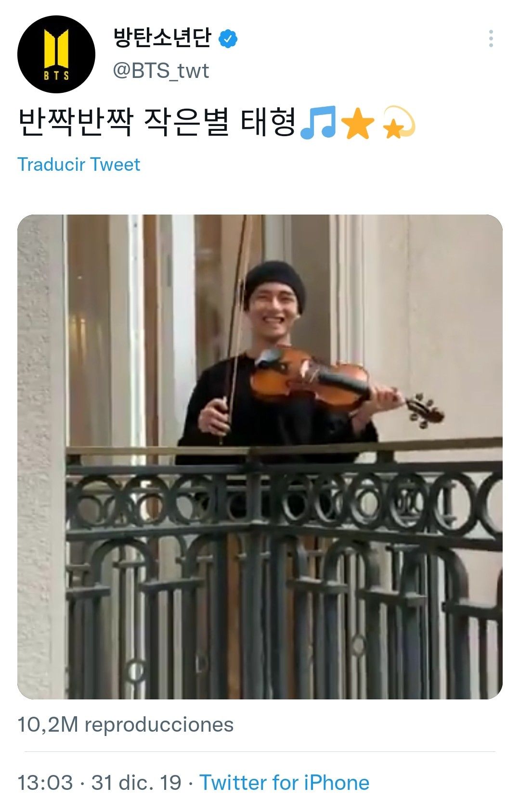Click the blue verified badge

pyautogui.click(x=228, y=38)
